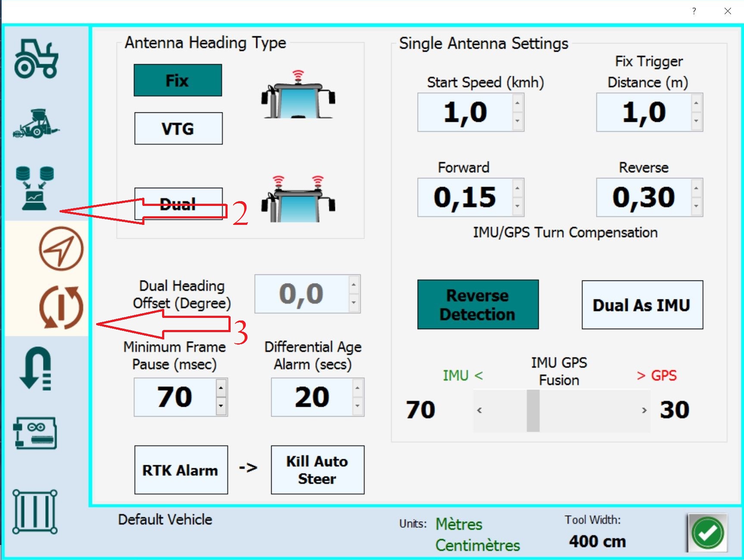Decrease Differential Age Alarm value
Image resolution: width=744 pixels, height=560 pixels.
[357, 406]
